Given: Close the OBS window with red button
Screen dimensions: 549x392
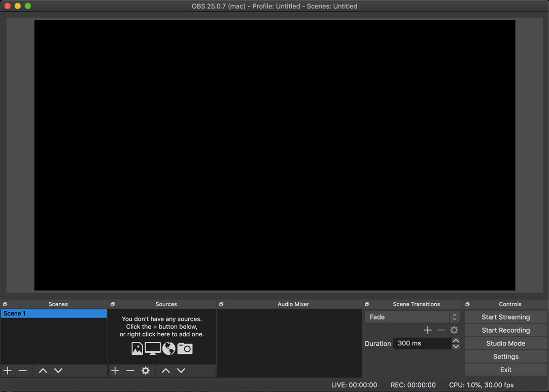Looking at the screenshot, I should click(7, 6).
